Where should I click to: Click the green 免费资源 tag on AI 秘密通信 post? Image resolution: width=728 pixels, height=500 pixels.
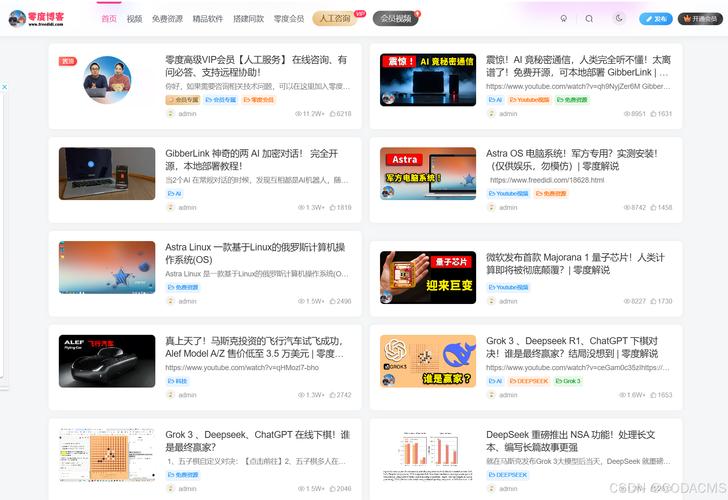point(572,100)
